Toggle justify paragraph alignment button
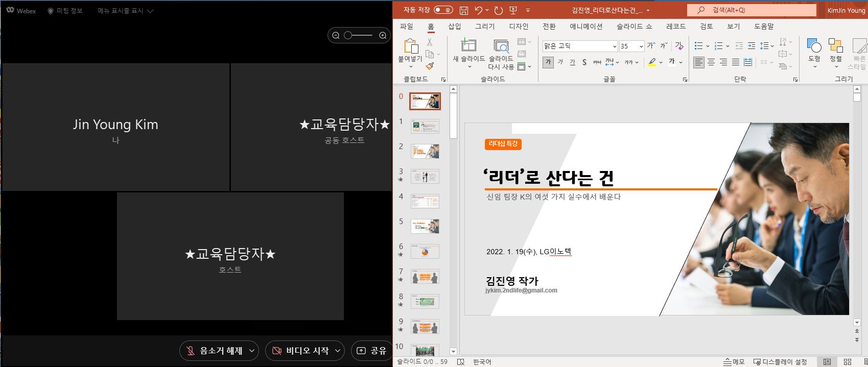Viewport: 868px width, 367px height. [736, 62]
